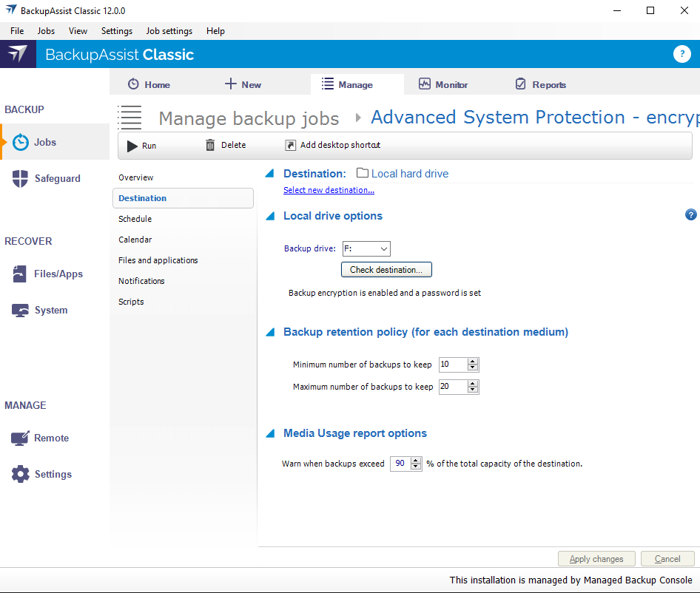Image resolution: width=700 pixels, height=593 pixels.
Task: Click the maximum backups value field
Action: pos(453,387)
